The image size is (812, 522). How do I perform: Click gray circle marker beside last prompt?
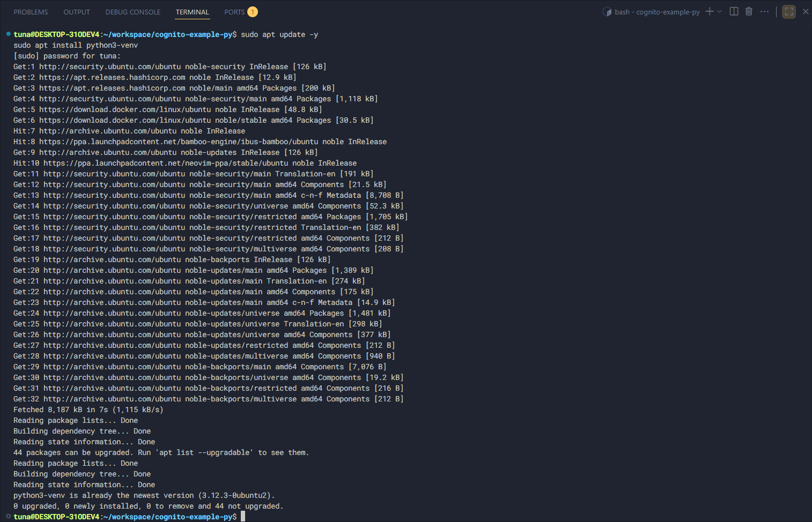(8, 517)
